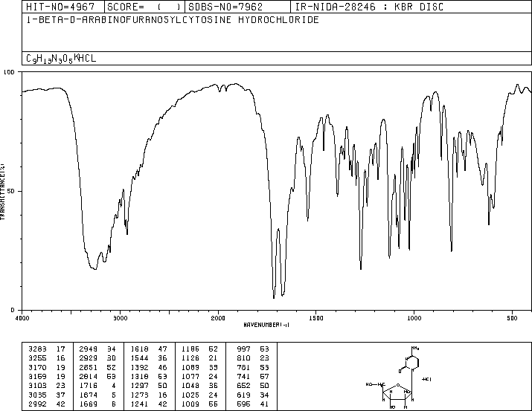Select the 500 x-axis tick label
The image size is (532, 411).
[x=512, y=318]
